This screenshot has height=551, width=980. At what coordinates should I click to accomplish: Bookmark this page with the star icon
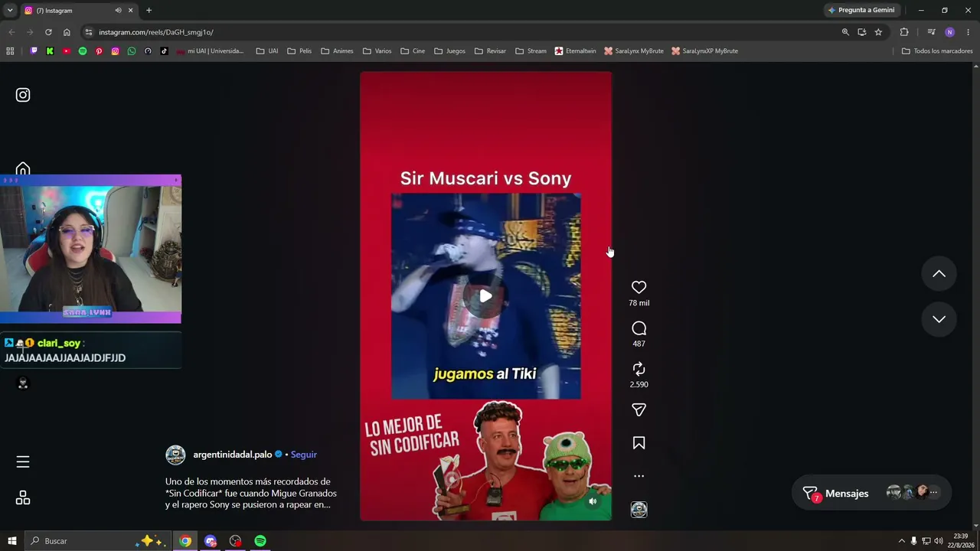tap(878, 32)
